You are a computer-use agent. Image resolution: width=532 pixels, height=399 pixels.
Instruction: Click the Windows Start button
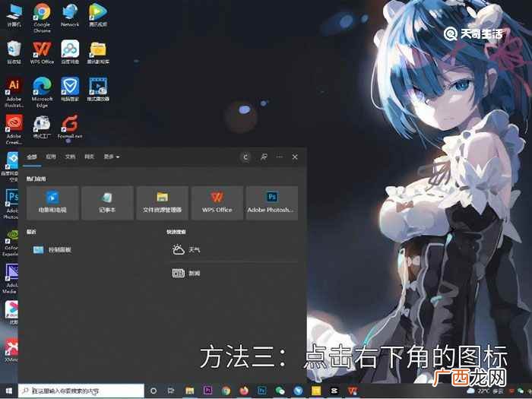pos(9,391)
